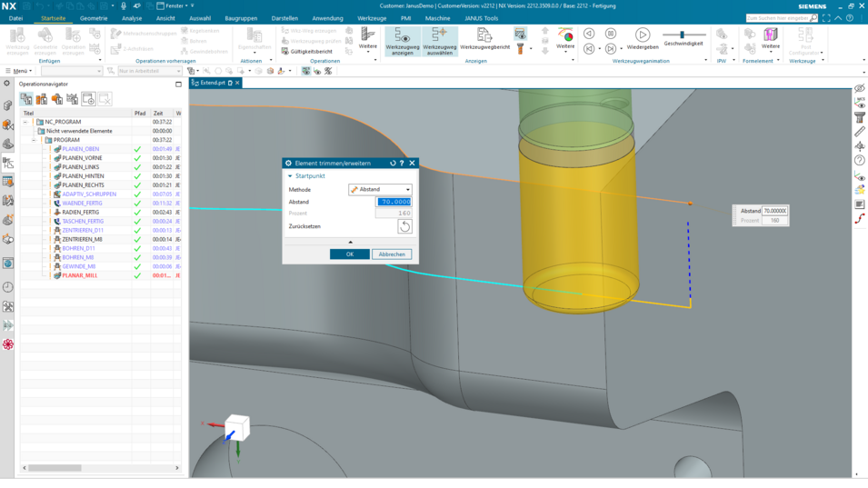Open Weitere dropdown in Formelement group
The image size is (868, 488).
(x=771, y=40)
